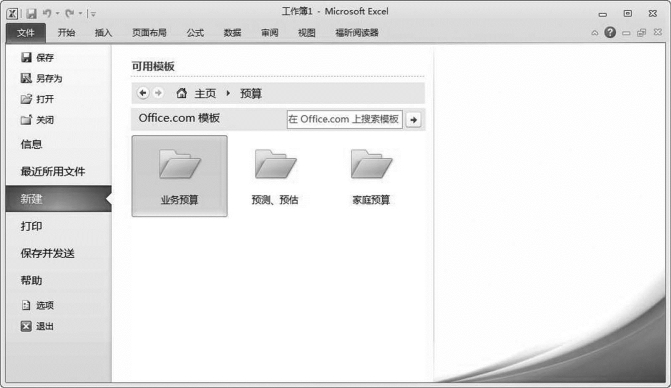Open Customize Quick Access Toolbar dropdown
The height and width of the screenshot is (388, 671).
coord(93,14)
